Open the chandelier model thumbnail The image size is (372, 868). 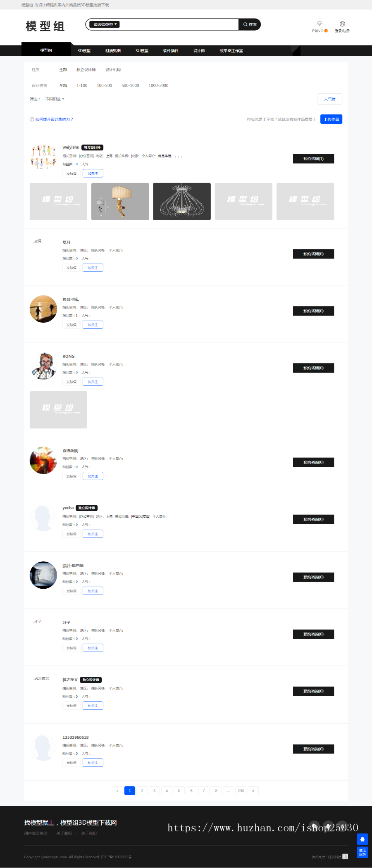182,202
